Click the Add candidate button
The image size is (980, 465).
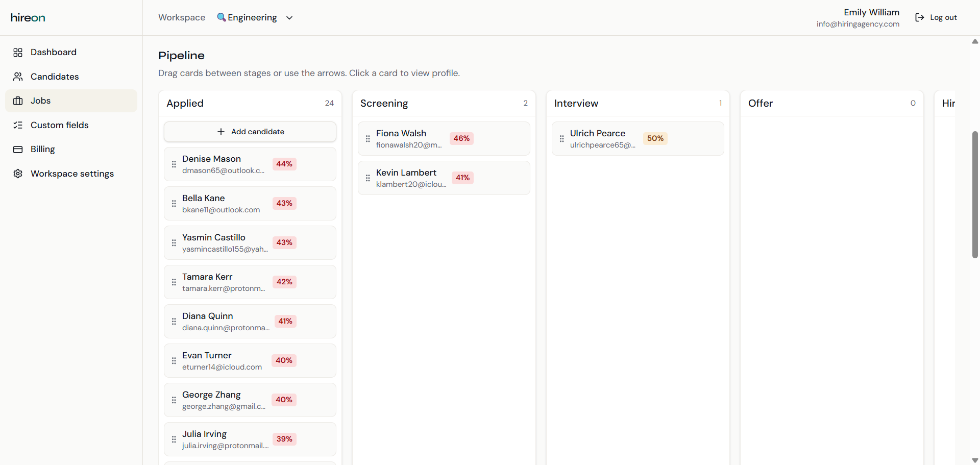(250, 131)
